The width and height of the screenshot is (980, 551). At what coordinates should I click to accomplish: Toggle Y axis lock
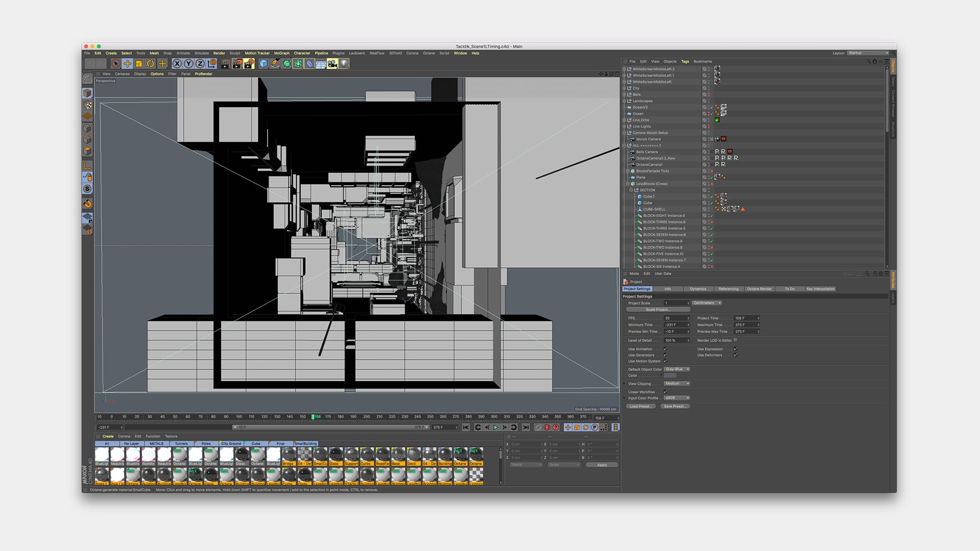[188, 64]
